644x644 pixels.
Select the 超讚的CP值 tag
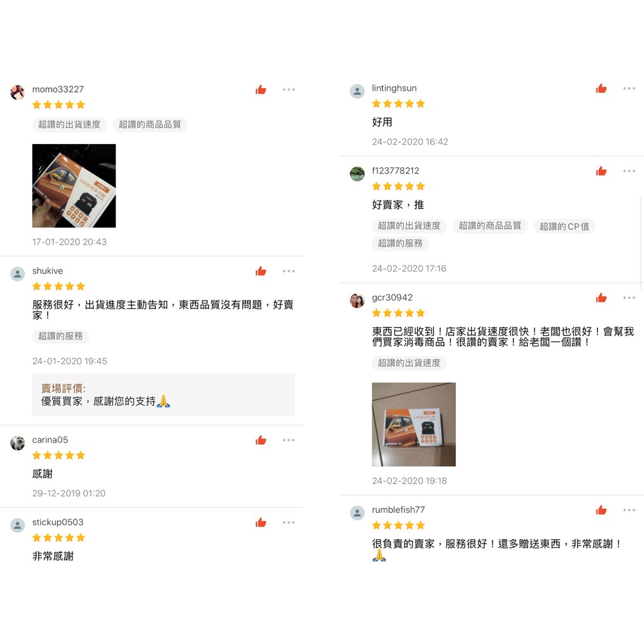click(564, 226)
